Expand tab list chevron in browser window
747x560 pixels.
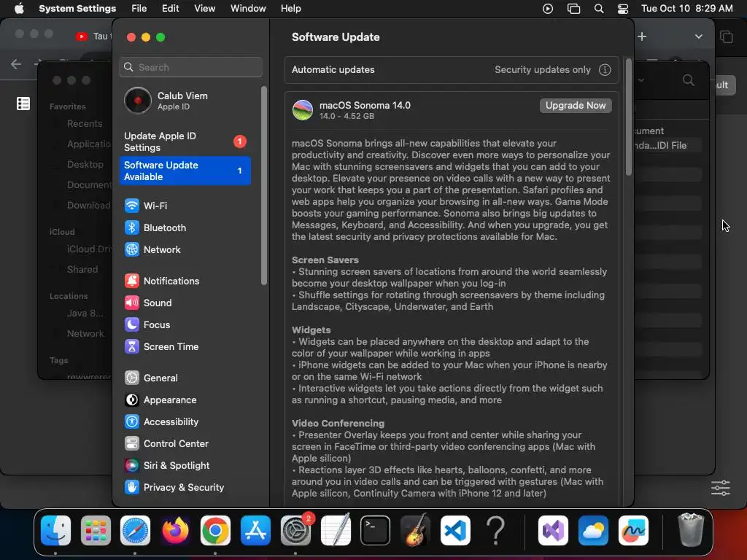tap(698, 36)
